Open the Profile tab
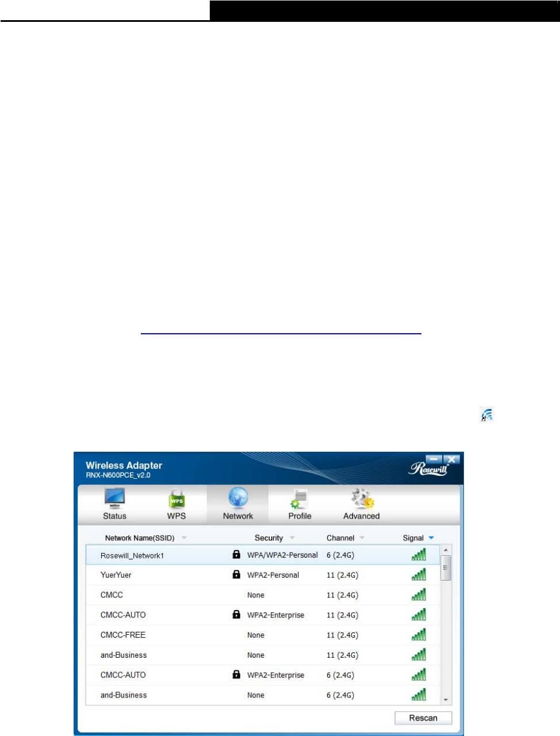This screenshot has height=736, width=560. coord(300,504)
